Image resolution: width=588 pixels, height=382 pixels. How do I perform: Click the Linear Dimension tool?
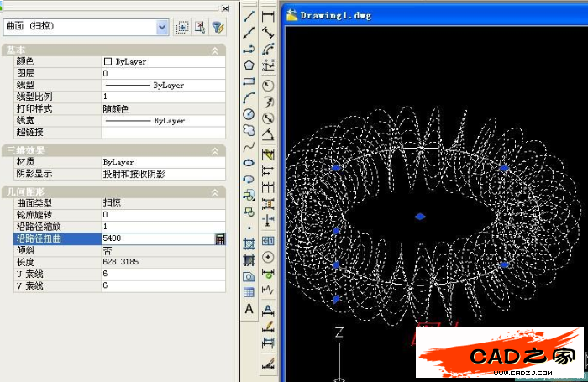269,17
